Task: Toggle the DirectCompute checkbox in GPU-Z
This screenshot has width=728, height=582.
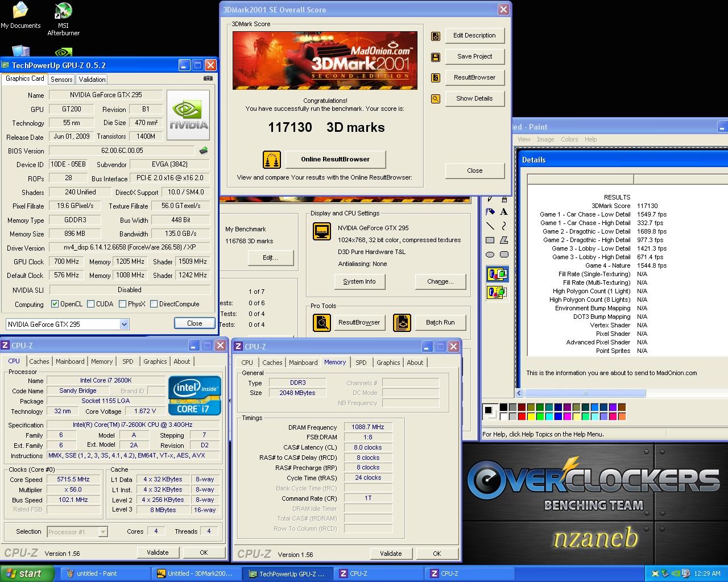Action: click(x=154, y=304)
